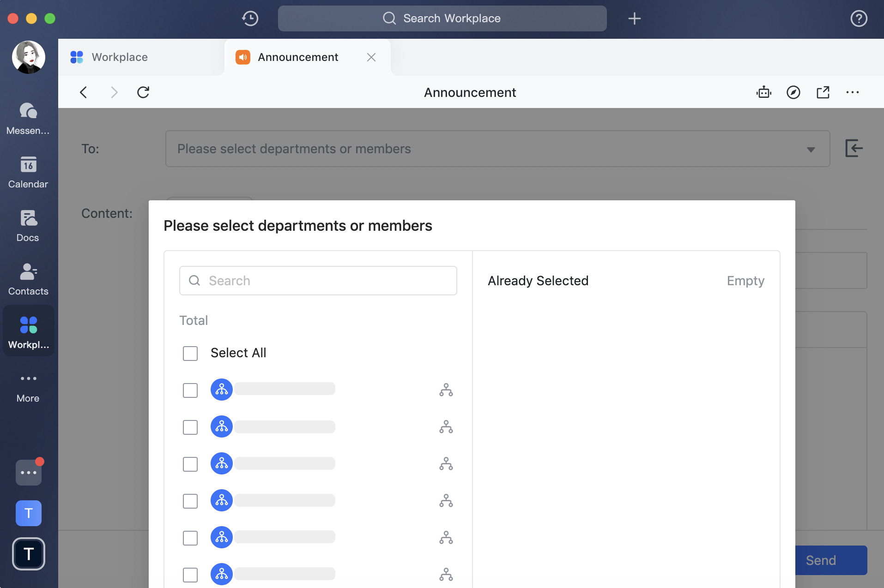884x588 pixels.
Task: Click the More icon in the sidebar
Action: (x=28, y=384)
